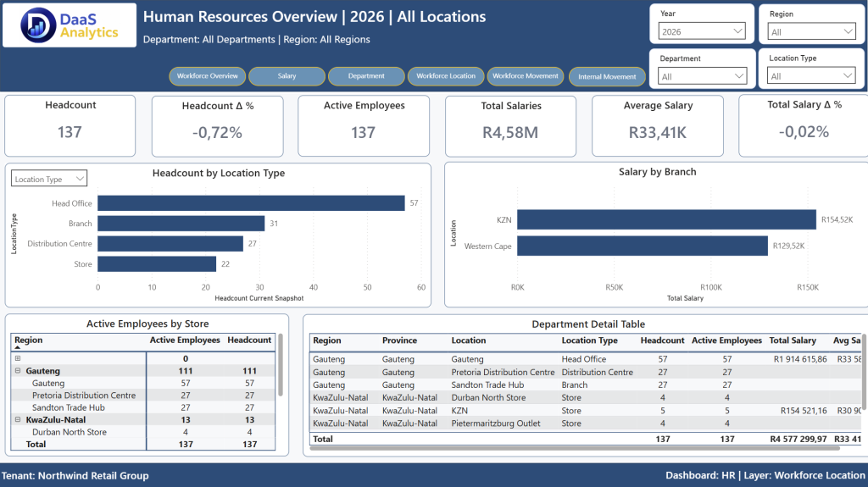The width and height of the screenshot is (868, 487).
Task: Click the DaaS Analytics logo
Action: pyautogui.click(x=70, y=25)
